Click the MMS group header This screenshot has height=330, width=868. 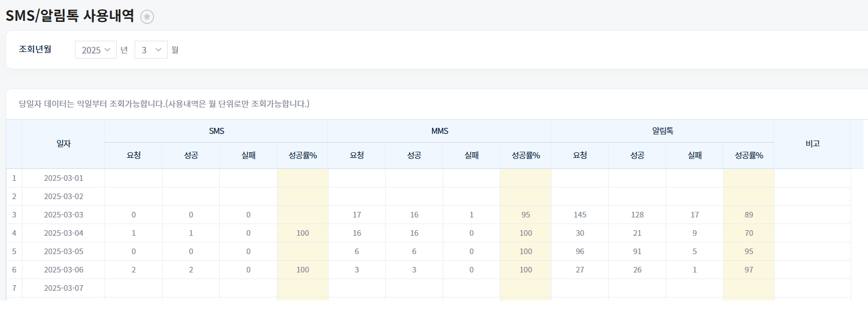tap(439, 131)
